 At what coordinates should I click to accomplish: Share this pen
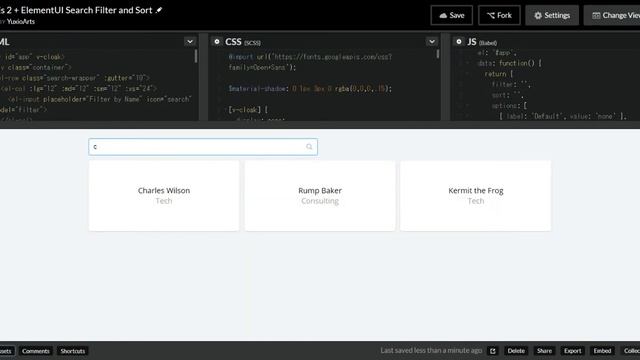coord(544,351)
